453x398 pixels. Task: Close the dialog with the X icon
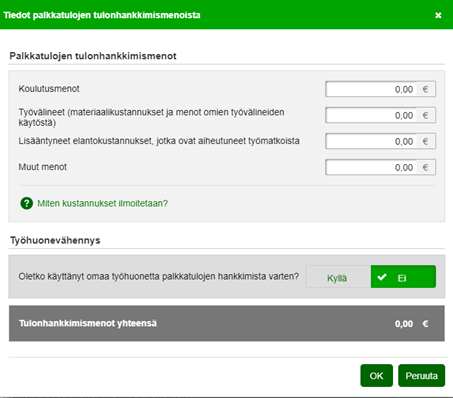438,15
